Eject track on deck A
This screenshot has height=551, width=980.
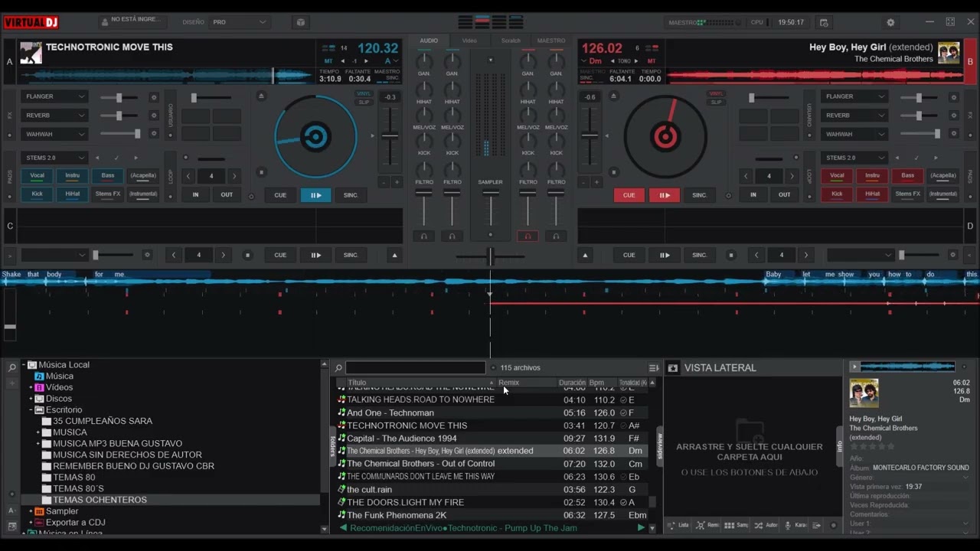[261, 96]
